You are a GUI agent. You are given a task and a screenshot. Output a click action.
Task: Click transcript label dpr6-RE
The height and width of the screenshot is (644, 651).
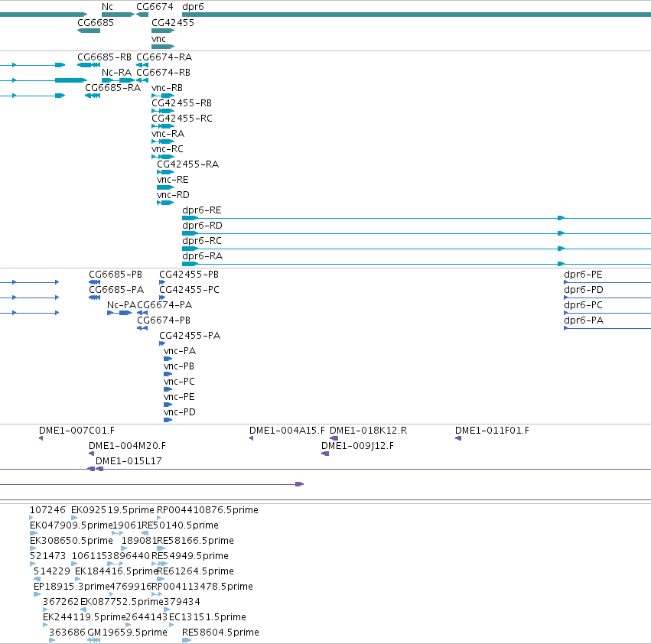tap(202, 210)
